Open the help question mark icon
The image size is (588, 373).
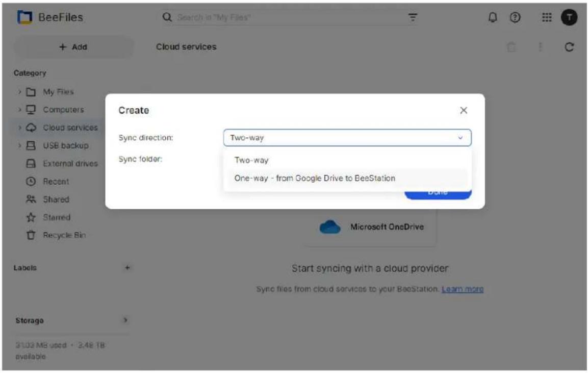pyautogui.click(x=515, y=17)
